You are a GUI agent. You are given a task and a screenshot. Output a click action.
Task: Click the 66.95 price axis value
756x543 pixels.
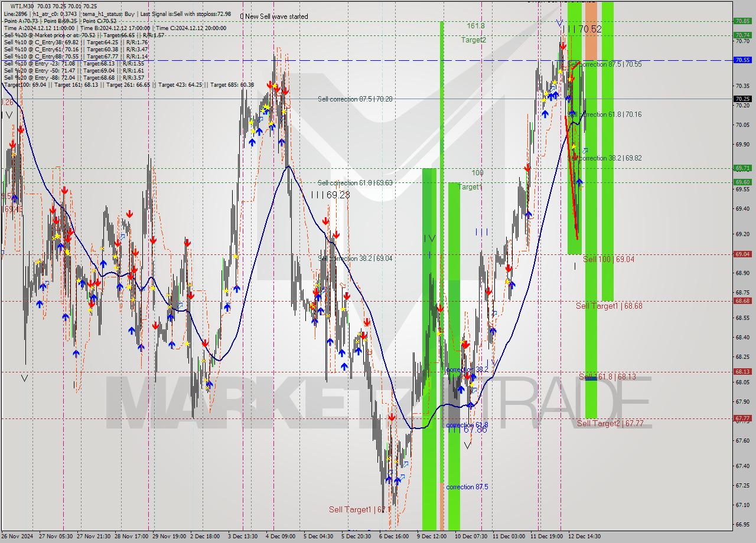[x=742, y=524]
